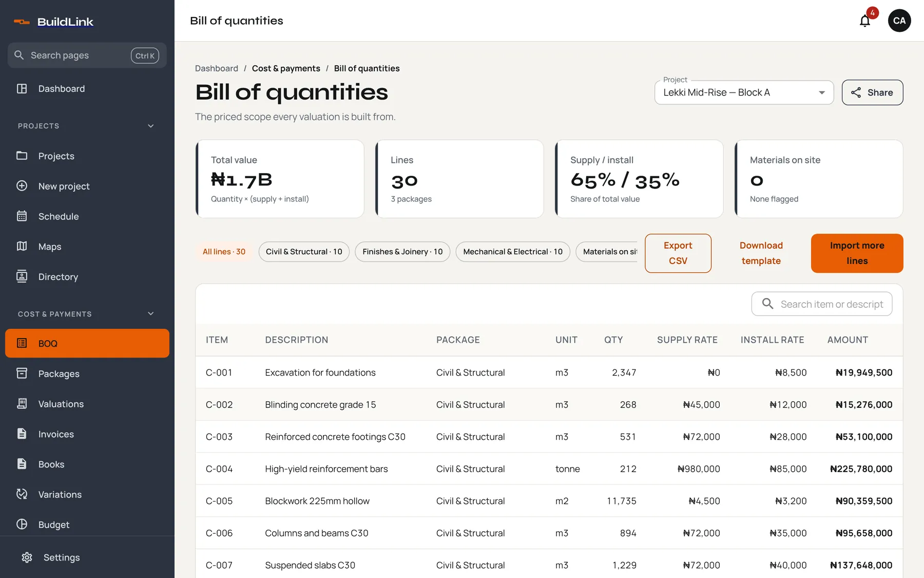Screen dimensions: 924x578
Task: Click the share icon in Share button
Action: pos(856,92)
